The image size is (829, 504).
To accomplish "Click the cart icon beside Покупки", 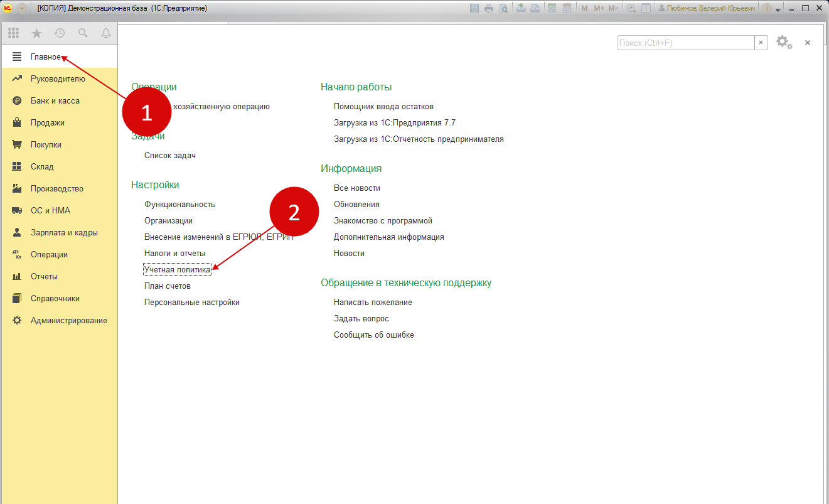I will [18, 144].
